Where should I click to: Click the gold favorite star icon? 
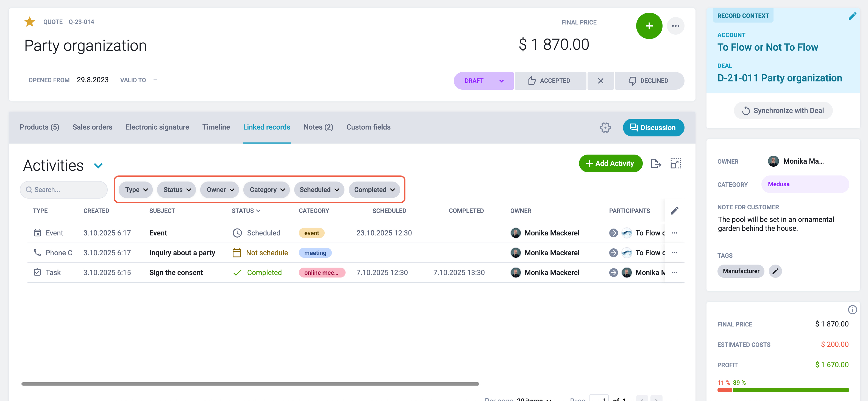(x=30, y=21)
